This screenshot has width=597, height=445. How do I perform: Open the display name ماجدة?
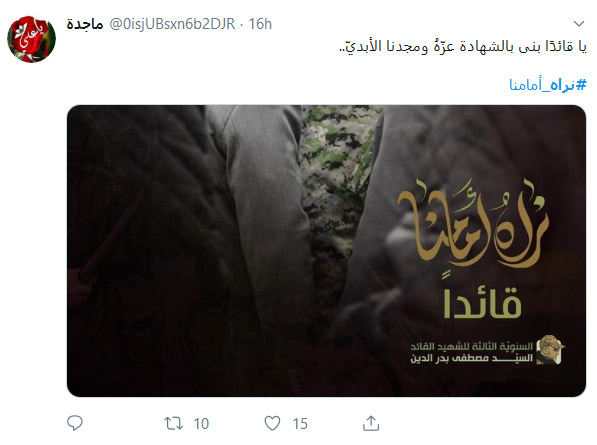click(x=85, y=24)
